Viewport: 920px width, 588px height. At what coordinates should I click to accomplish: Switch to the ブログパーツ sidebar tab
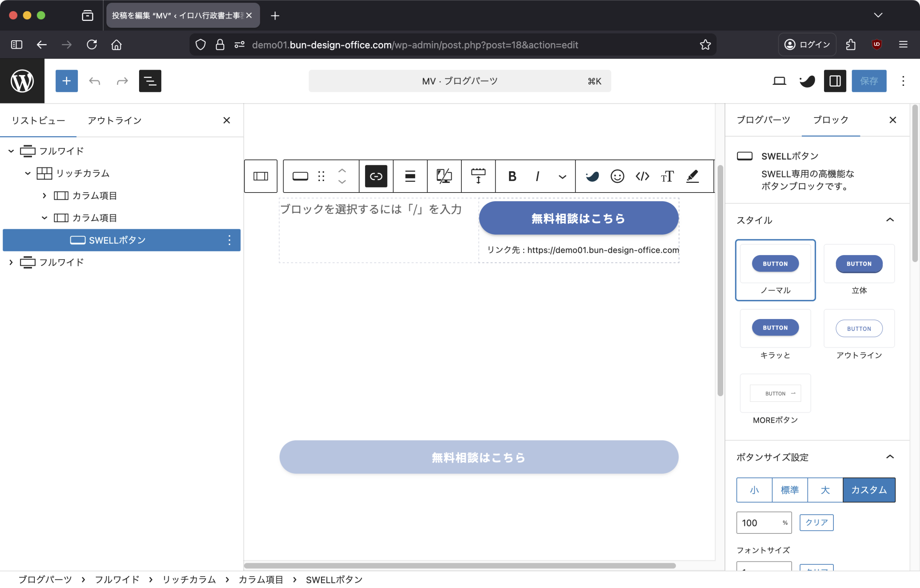click(763, 120)
